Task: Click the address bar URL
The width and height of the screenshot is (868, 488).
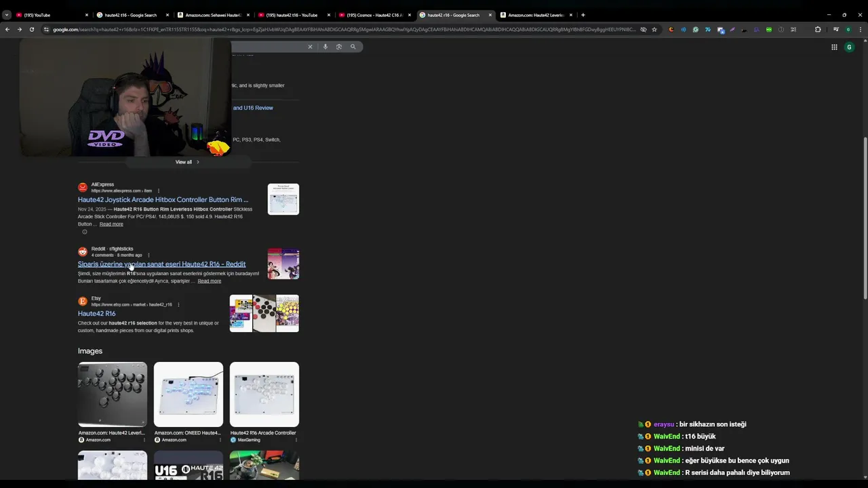Action: (x=344, y=29)
